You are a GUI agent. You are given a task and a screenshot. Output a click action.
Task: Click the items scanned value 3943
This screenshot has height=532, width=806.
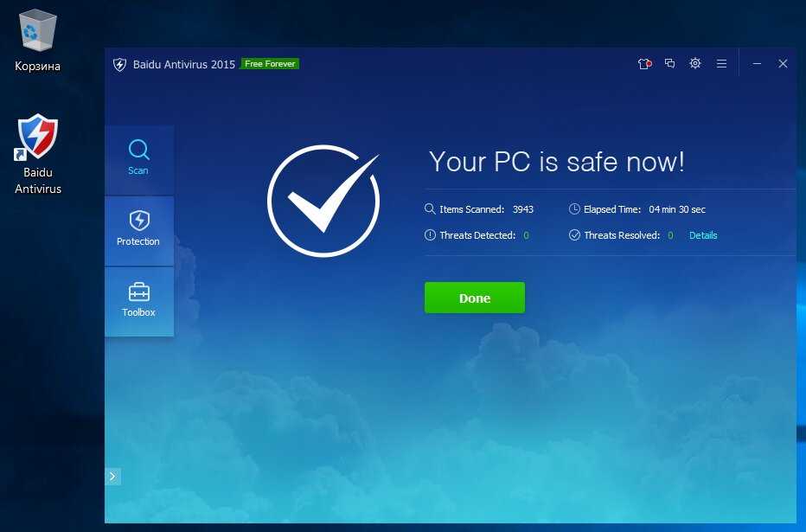[x=522, y=209]
